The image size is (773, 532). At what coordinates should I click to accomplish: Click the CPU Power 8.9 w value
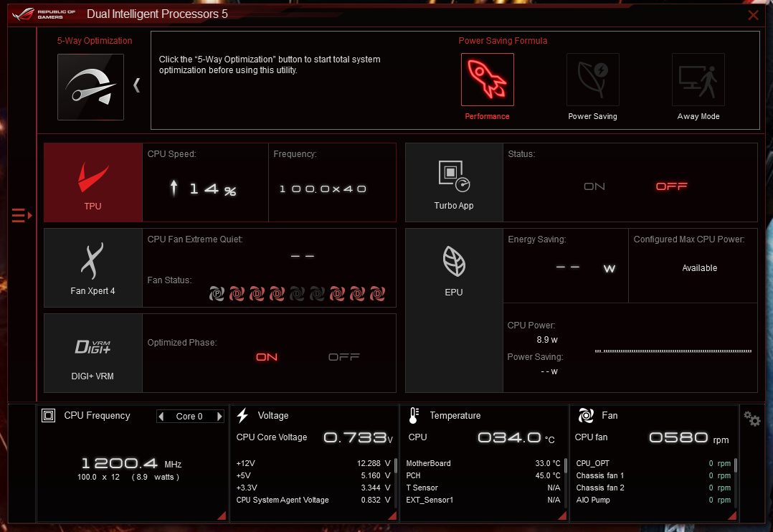coord(547,340)
